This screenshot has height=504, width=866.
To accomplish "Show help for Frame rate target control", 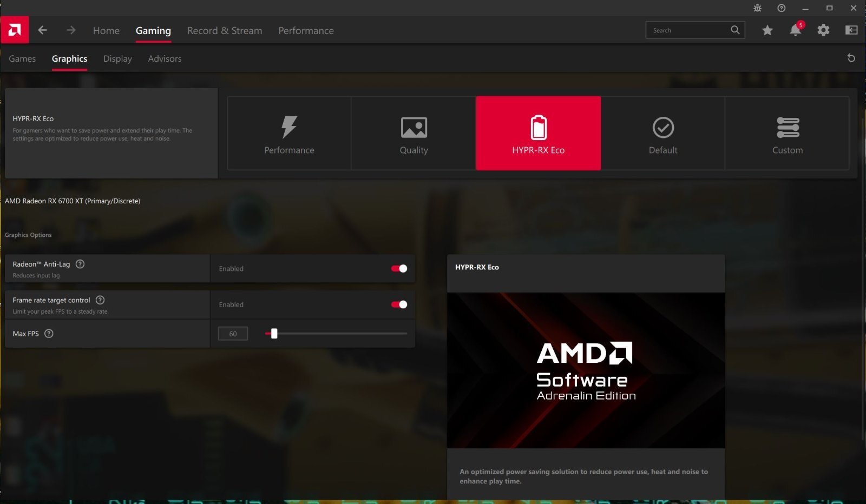I will (100, 300).
